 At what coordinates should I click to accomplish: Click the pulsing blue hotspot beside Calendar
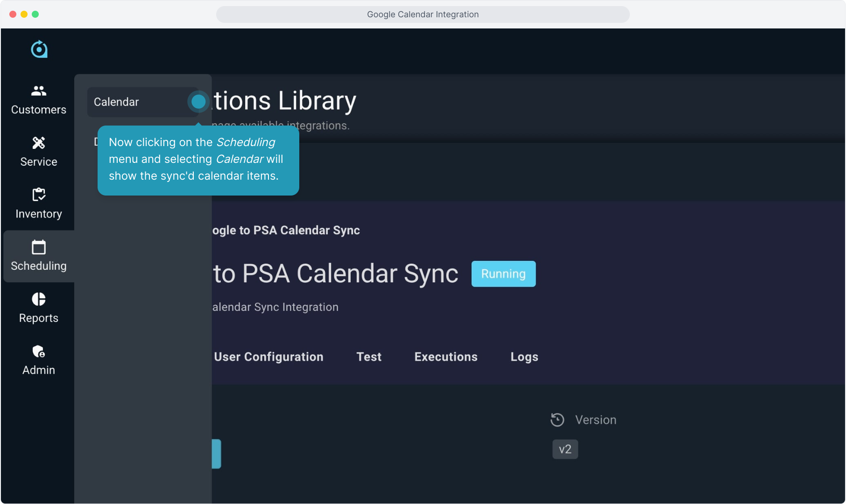pyautogui.click(x=198, y=102)
